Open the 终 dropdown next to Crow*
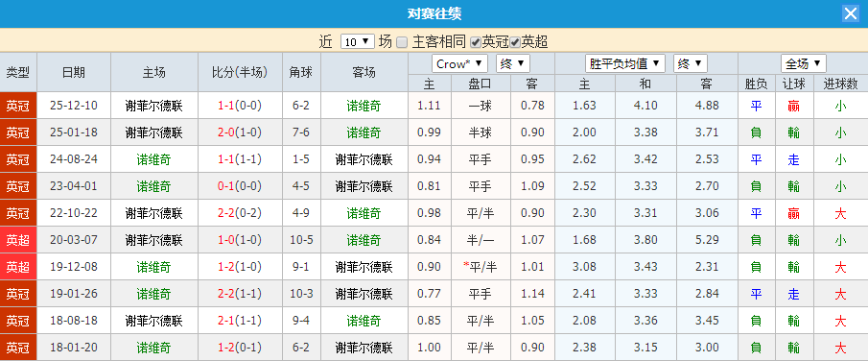 [512, 63]
